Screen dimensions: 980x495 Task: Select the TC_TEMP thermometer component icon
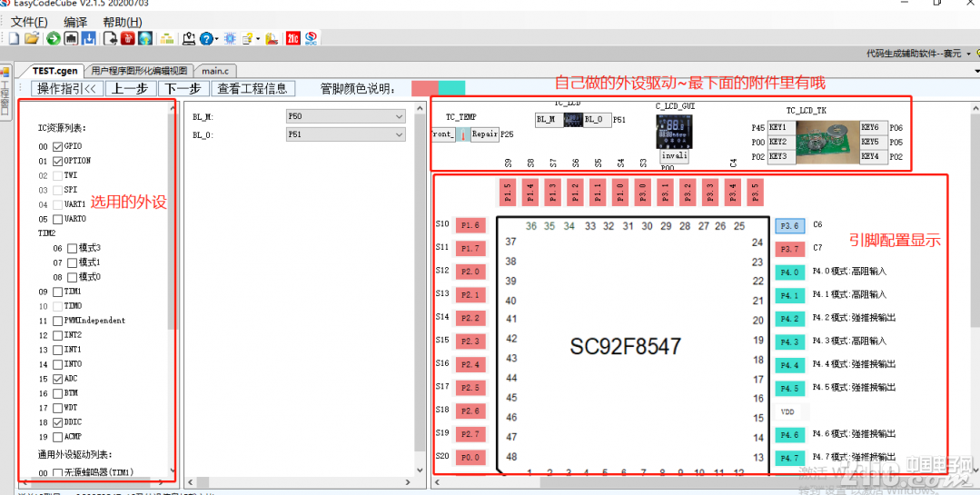coord(462,134)
